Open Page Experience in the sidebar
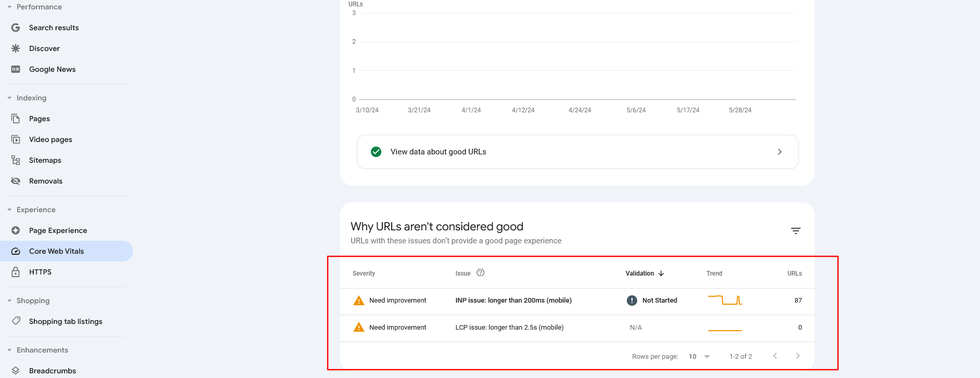 pos(58,230)
